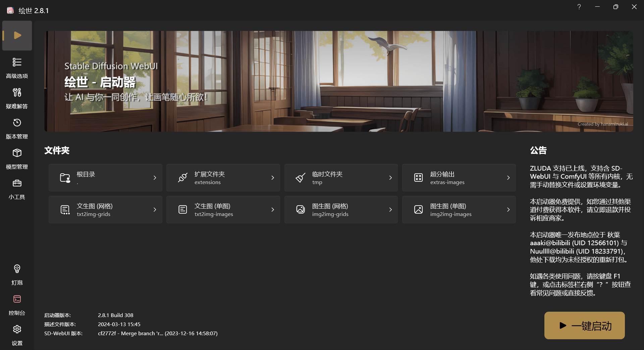Click the extensions subtitle text
Viewport: 644px width, 350px height.
[208, 182]
